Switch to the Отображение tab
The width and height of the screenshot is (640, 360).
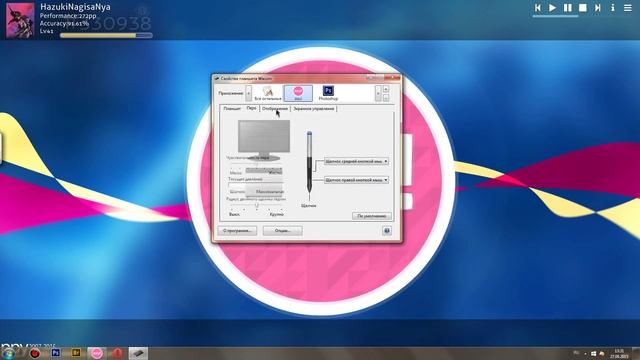pos(275,109)
